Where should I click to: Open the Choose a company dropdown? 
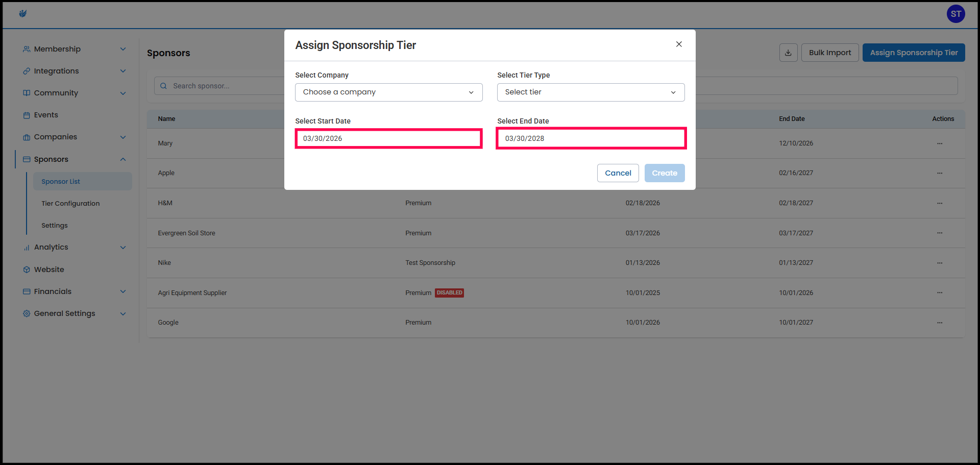(x=388, y=92)
